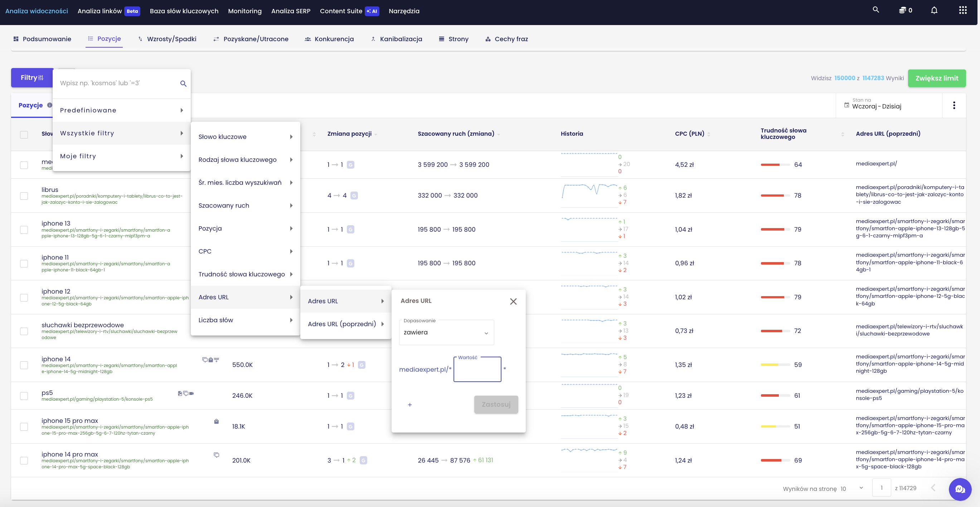Select checkbox for iphone 15 pro max row
Image resolution: width=980 pixels, height=507 pixels.
point(24,427)
